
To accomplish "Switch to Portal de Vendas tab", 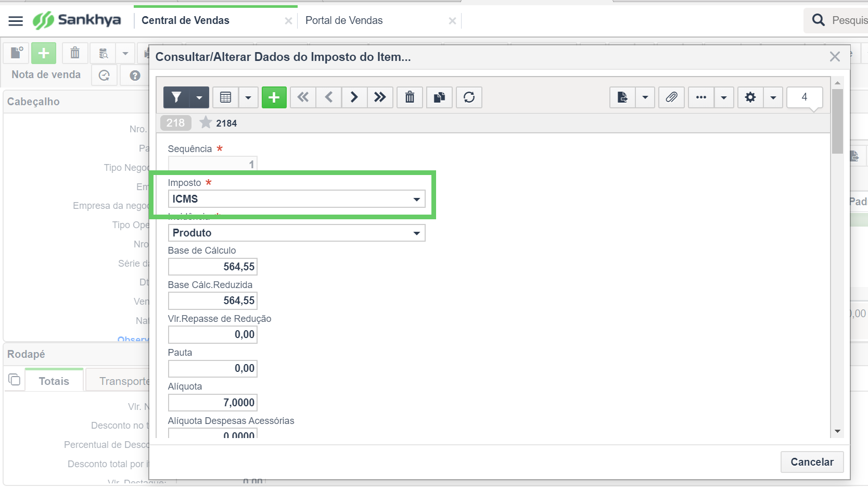I will pyautogui.click(x=344, y=20).
